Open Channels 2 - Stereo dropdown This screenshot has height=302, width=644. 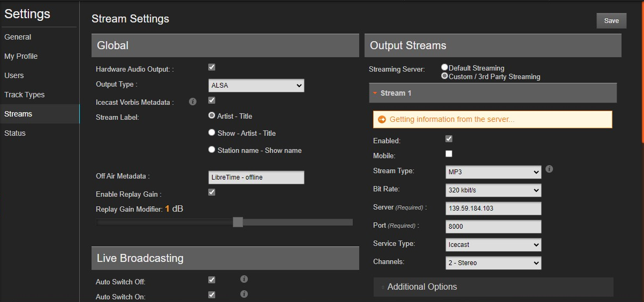click(493, 263)
